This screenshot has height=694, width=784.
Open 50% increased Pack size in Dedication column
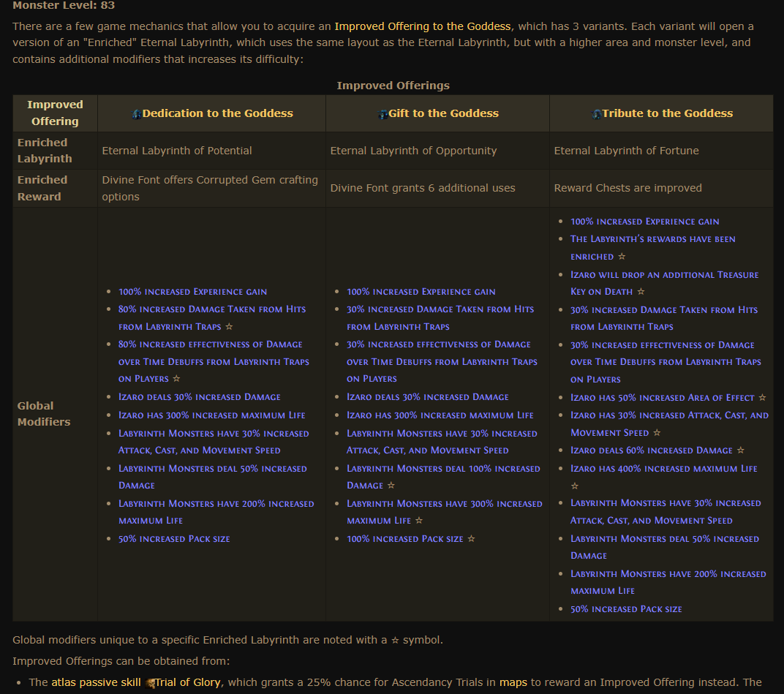pos(174,539)
